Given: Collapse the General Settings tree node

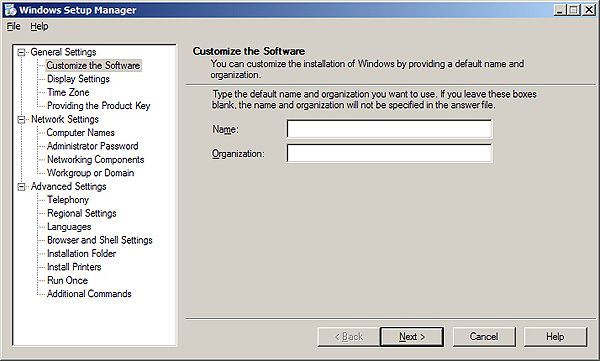Looking at the screenshot, I should [21, 52].
